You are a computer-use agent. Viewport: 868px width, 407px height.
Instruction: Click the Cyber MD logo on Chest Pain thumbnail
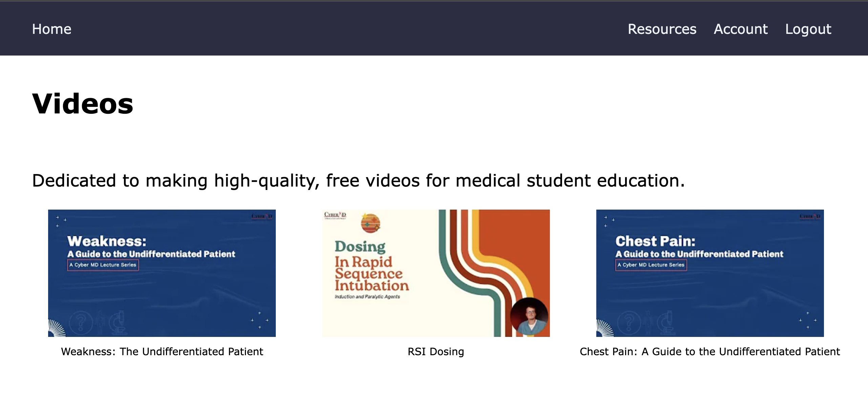click(x=810, y=216)
